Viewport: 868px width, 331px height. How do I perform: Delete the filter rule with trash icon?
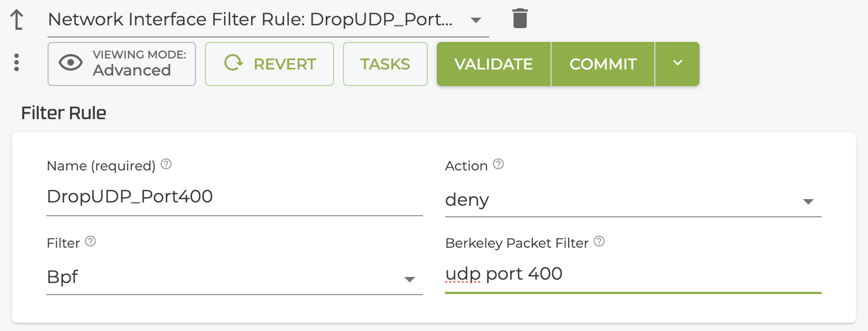520,19
